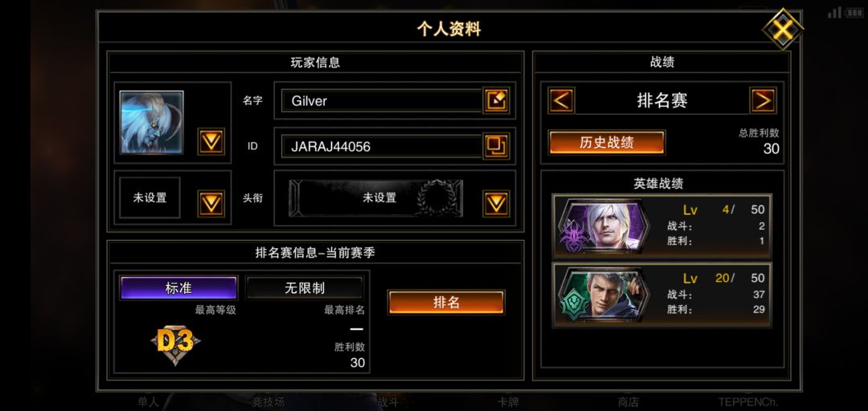
Task: Close the 个人资料 profile window
Action: (x=782, y=29)
